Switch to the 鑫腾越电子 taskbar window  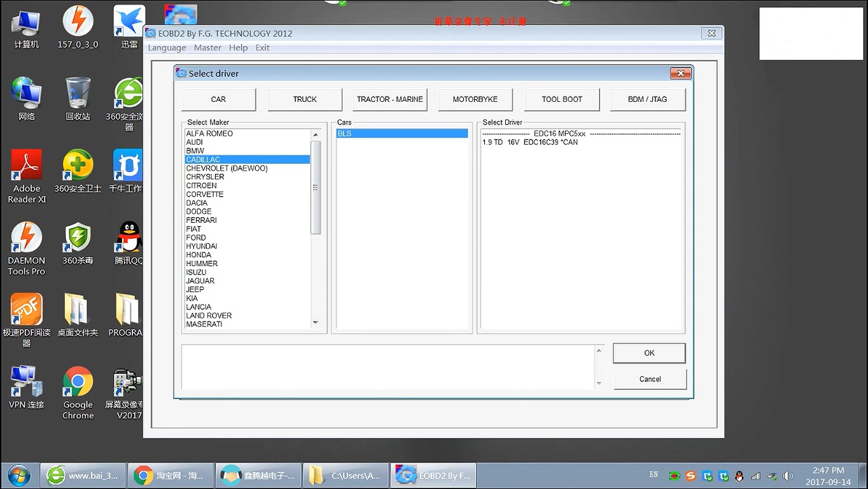pos(257,476)
